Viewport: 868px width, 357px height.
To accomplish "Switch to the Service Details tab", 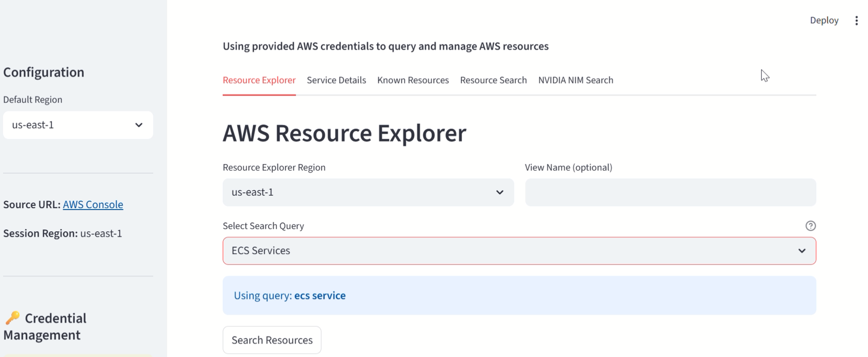I will (x=337, y=80).
